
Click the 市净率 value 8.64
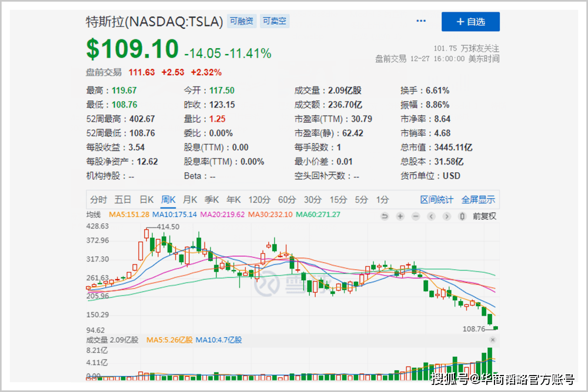442,119
